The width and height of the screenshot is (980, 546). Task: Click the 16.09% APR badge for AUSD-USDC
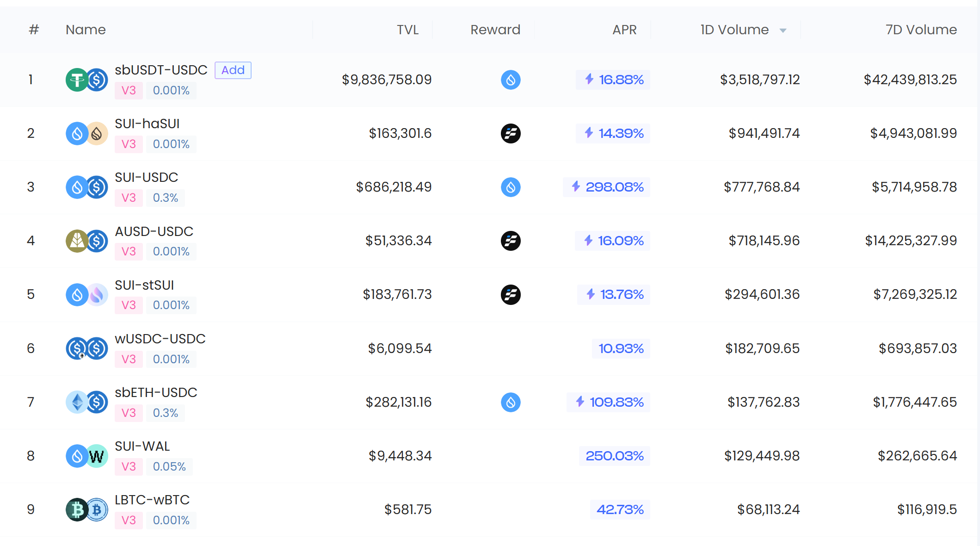click(612, 241)
